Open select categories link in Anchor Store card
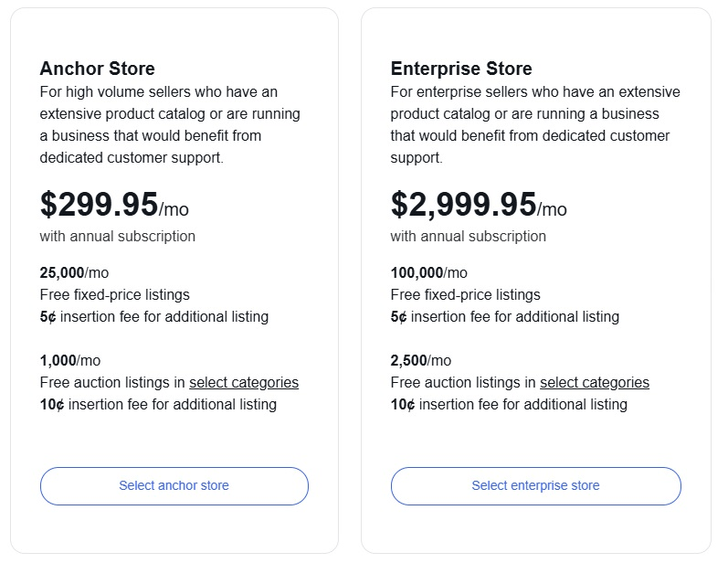 click(244, 382)
